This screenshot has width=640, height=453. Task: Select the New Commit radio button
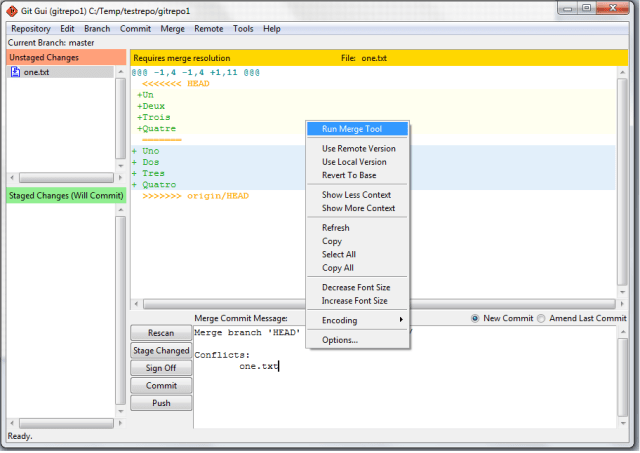click(475, 318)
